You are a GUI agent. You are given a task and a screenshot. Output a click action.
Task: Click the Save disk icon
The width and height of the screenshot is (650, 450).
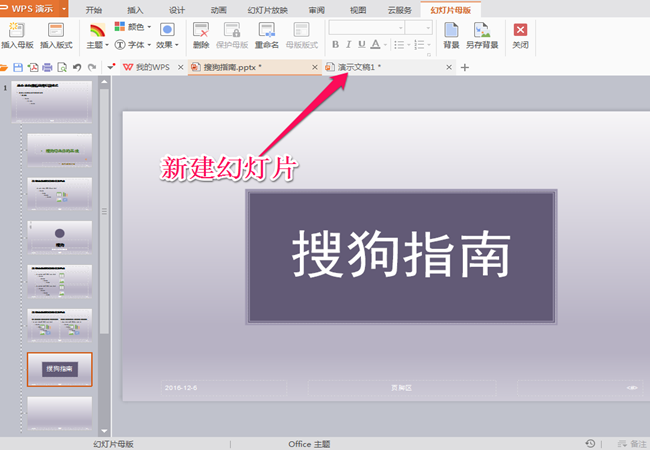[18, 67]
